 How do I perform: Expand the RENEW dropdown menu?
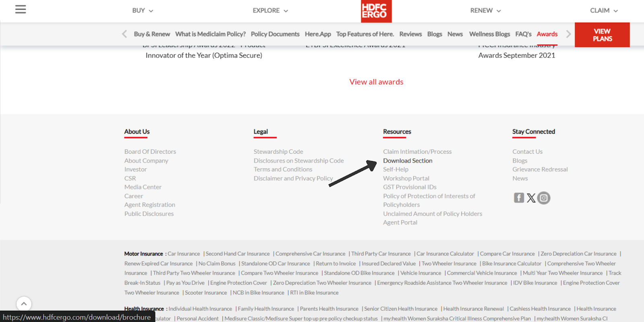click(485, 10)
